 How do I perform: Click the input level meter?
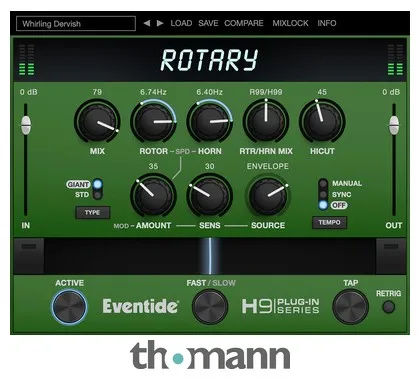(26, 60)
